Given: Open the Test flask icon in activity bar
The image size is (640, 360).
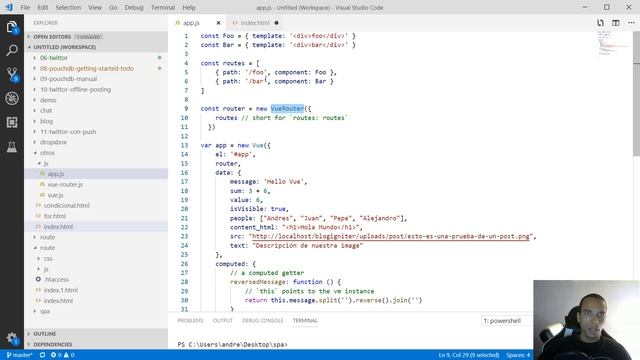Looking at the screenshot, I should click(x=12, y=147).
